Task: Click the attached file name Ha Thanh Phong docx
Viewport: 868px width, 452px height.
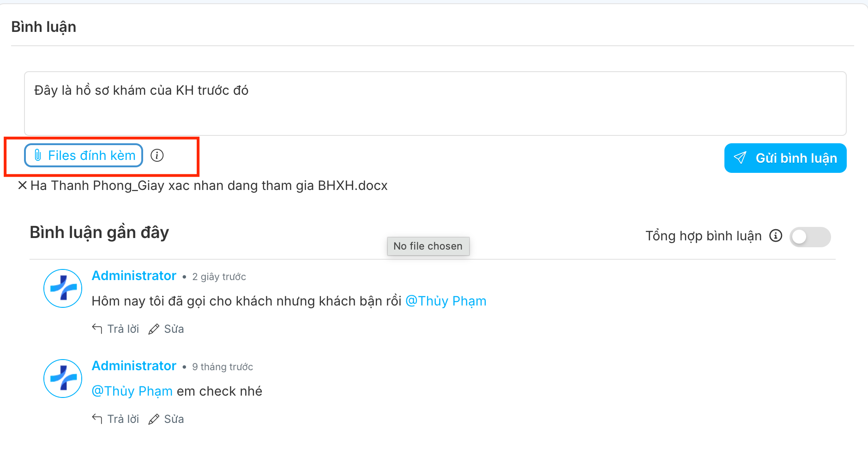Action: click(209, 185)
